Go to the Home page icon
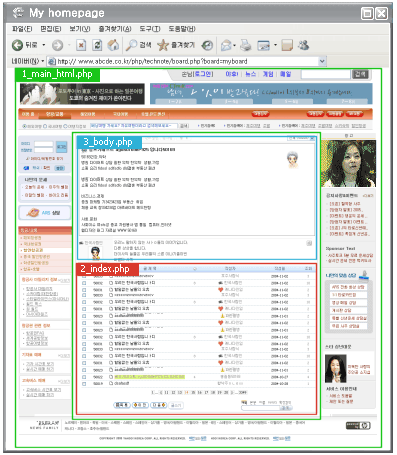This screenshot has height=455, width=397. click(113, 45)
